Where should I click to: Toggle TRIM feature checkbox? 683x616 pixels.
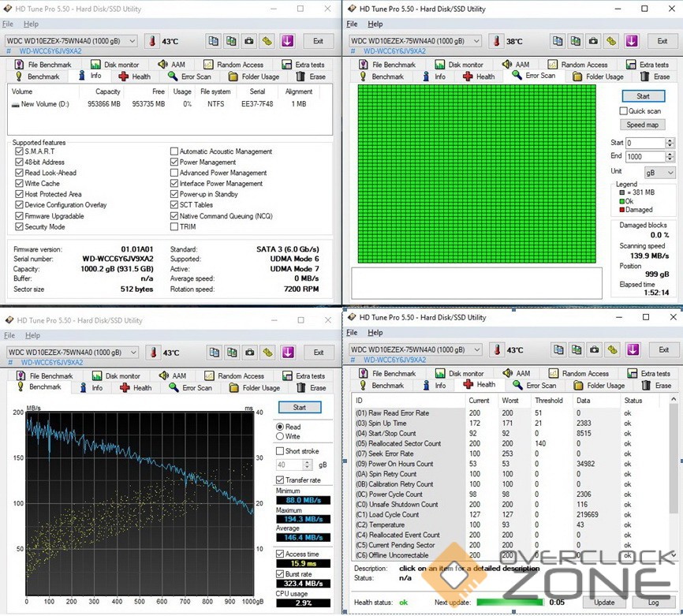[x=174, y=226]
